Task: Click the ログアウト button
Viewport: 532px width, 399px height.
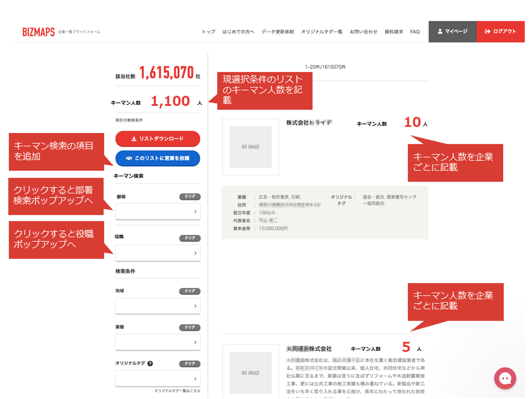Action: pyautogui.click(x=500, y=32)
